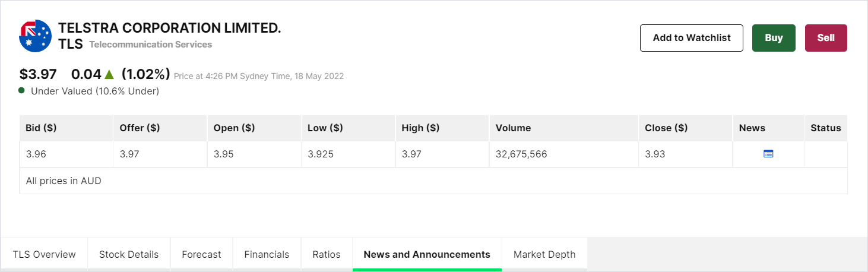868x272 pixels.
Task: Click the 0.04 price change value
Action: 86,74
